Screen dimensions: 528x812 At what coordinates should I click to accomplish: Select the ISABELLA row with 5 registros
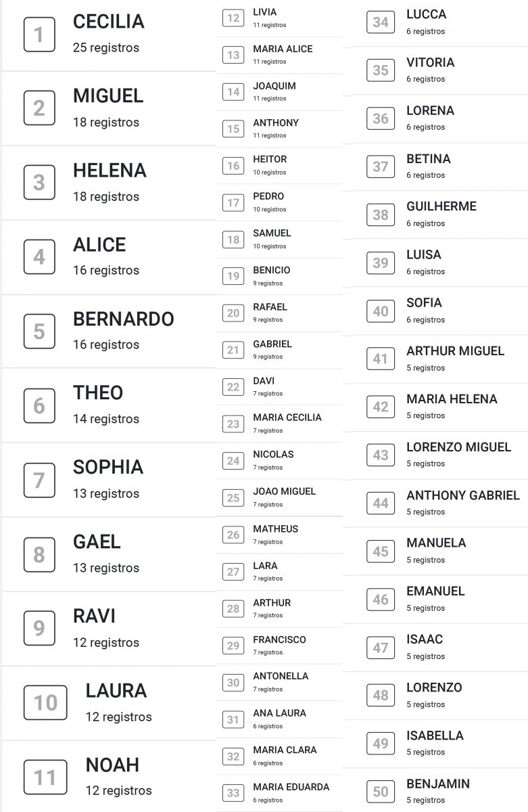[x=435, y=744]
